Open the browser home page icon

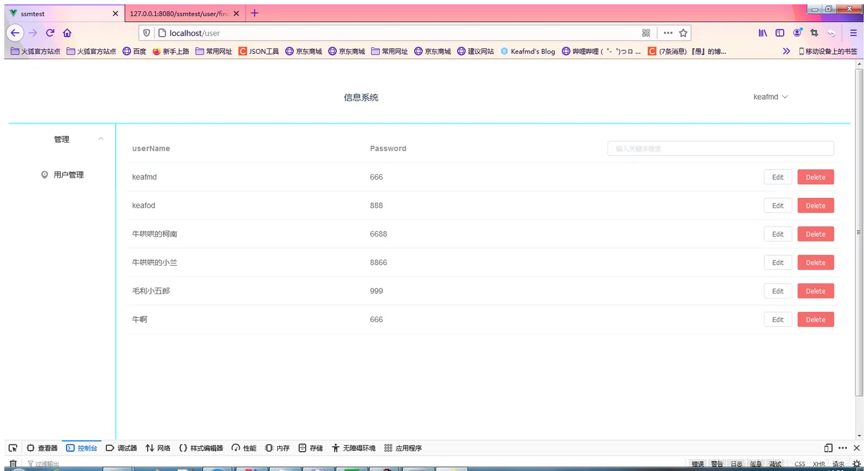pos(67,33)
